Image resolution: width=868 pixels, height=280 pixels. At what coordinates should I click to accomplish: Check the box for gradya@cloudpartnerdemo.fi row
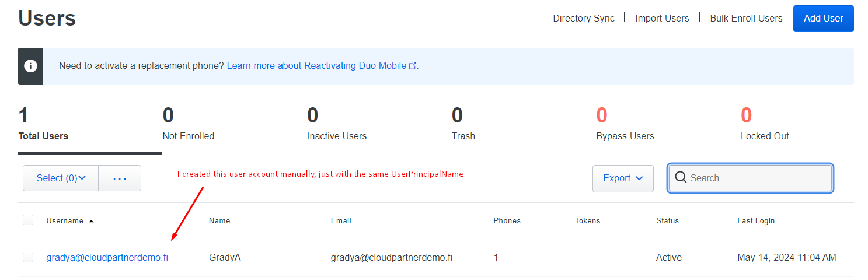28,257
